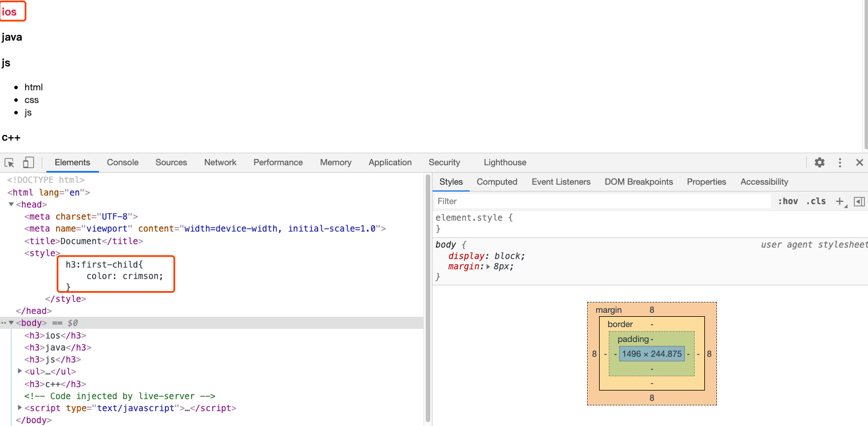
Task: Toggle the computed styles sidebar icon
Action: point(859,201)
